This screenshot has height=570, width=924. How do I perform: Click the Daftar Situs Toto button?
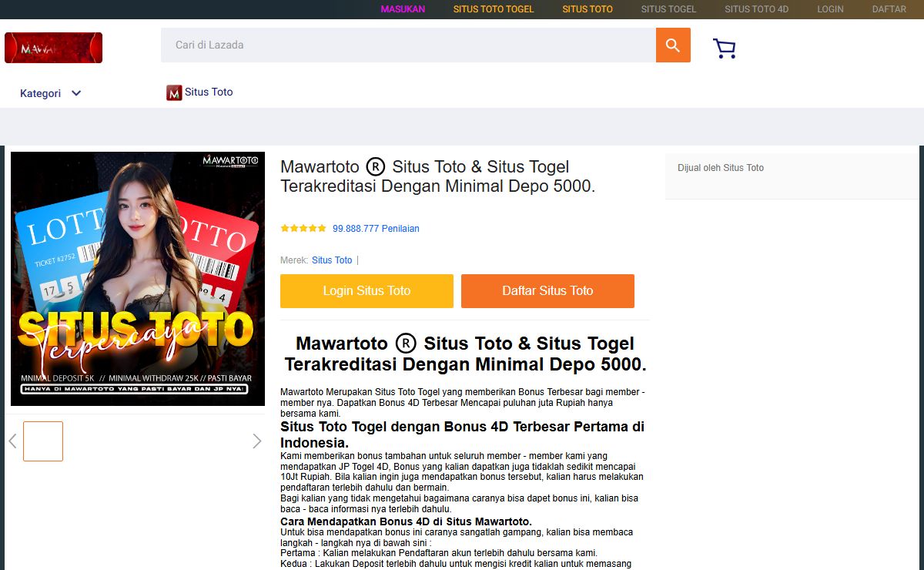547,291
